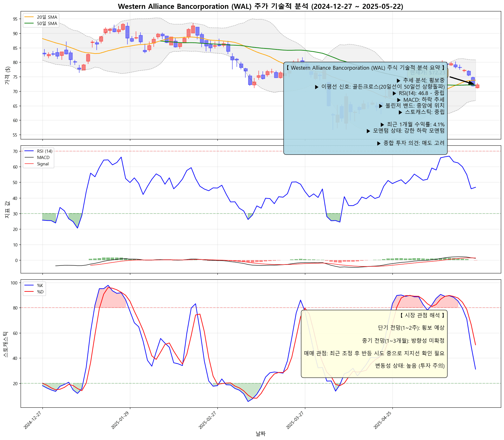This screenshot has height=440, width=504.
Task: Click the 시장 관점 해석 heading
Action: (x=422, y=315)
